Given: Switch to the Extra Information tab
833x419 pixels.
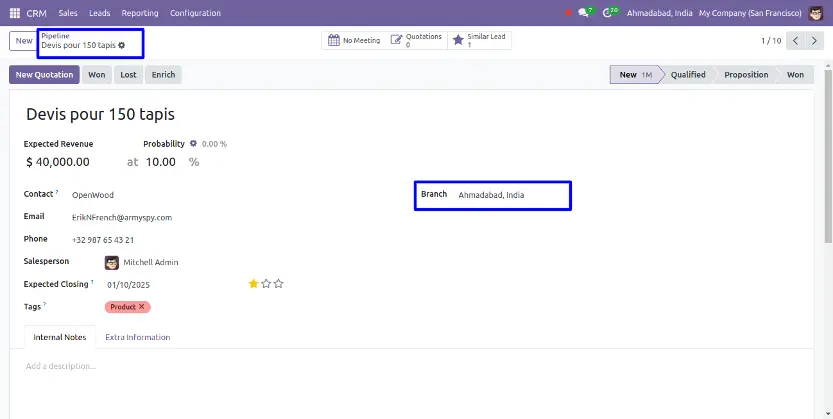Looking at the screenshot, I should click(137, 337).
